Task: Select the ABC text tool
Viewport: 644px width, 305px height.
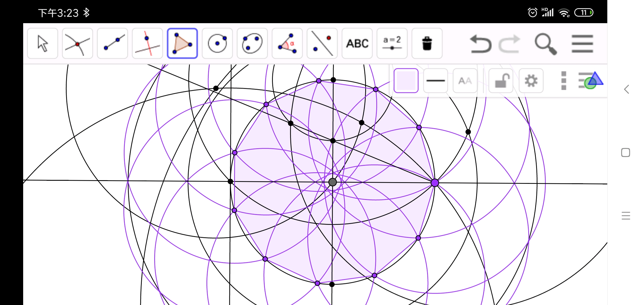Action: (357, 43)
